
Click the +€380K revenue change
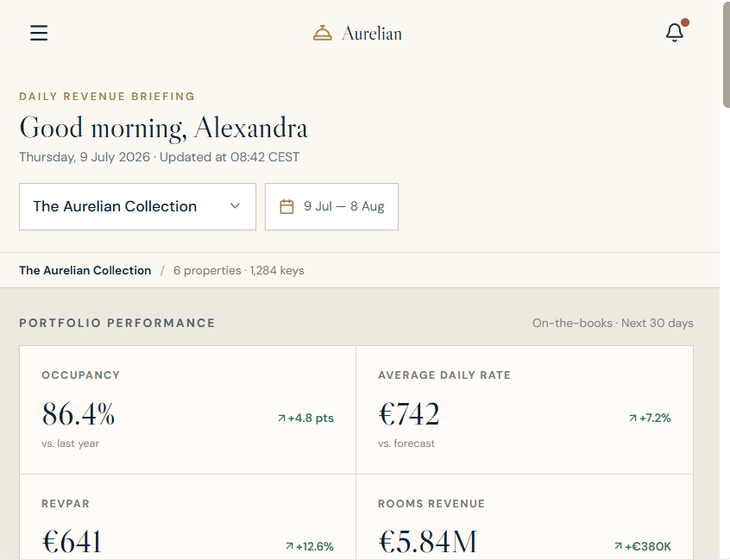point(648,546)
